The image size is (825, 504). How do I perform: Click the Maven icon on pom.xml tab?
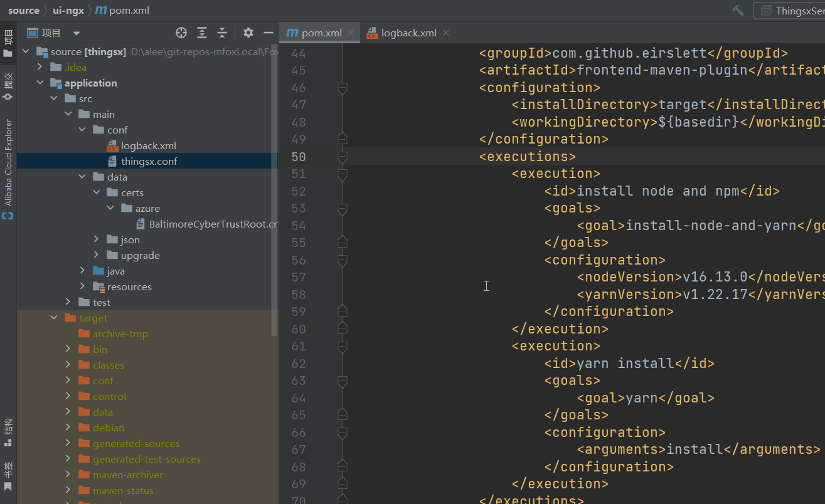click(292, 33)
